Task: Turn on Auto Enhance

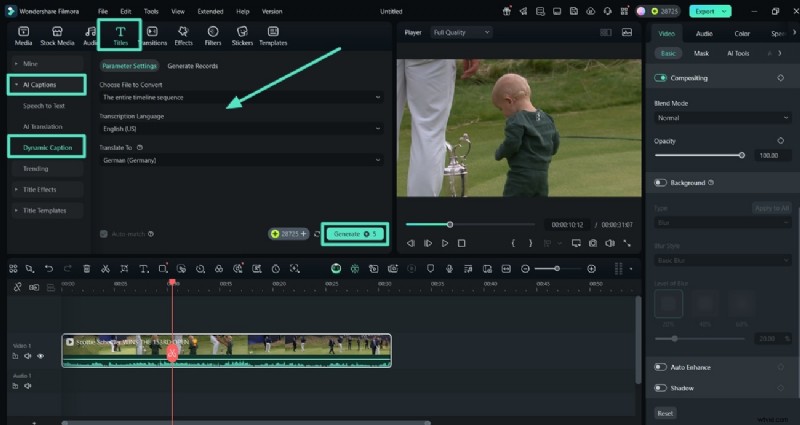Action: pos(661,368)
